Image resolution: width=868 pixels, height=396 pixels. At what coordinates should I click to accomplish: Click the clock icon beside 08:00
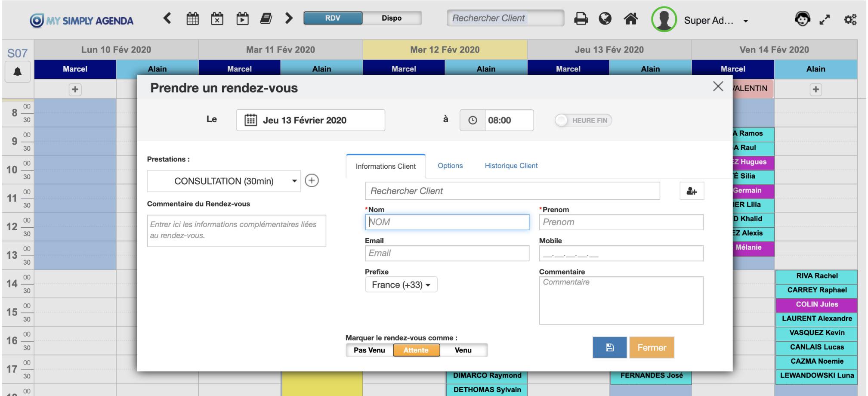pos(473,120)
